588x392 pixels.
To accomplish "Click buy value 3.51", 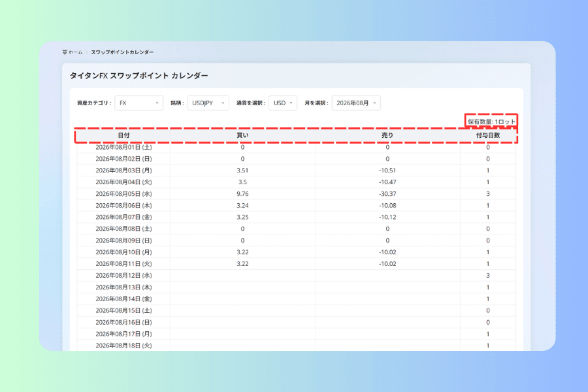I will (242, 171).
